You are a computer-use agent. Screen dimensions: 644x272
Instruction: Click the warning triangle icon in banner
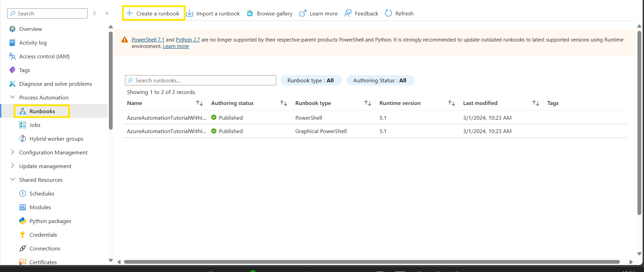(125, 40)
